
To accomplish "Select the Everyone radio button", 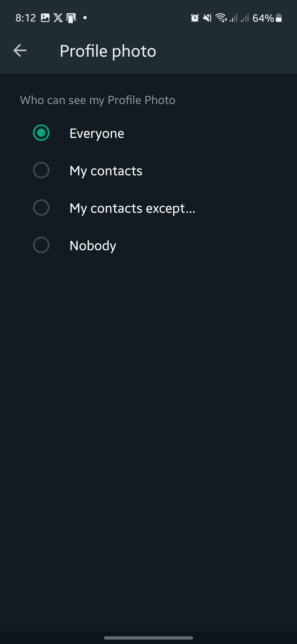I will [42, 133].
